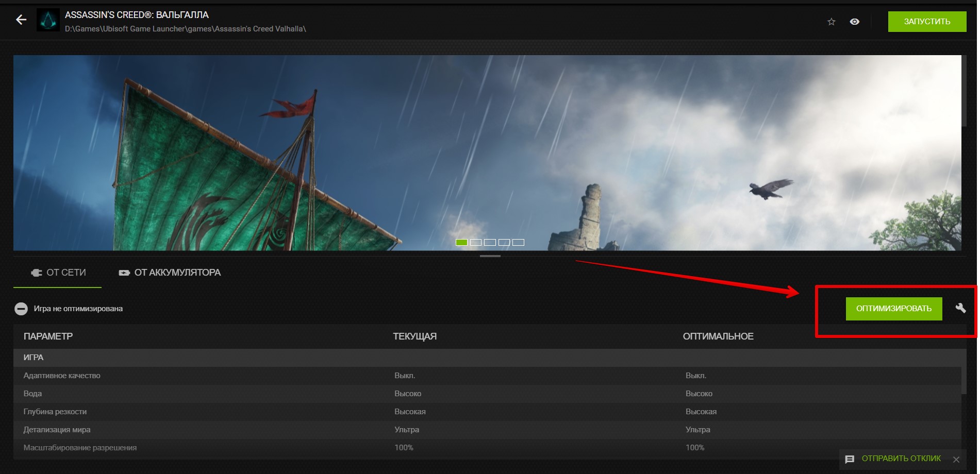Select the Вода parameter row

click(487, 394)
